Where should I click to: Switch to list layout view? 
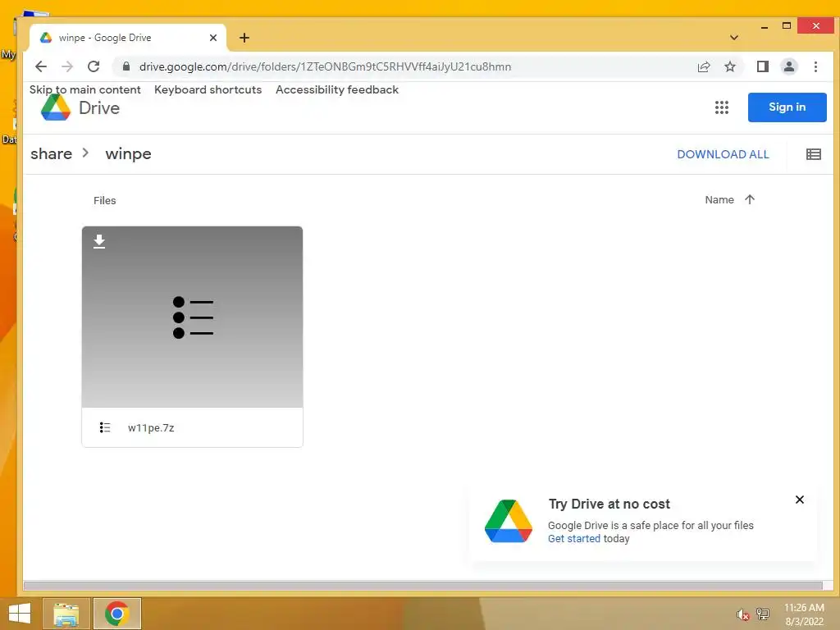coord(813,154)
